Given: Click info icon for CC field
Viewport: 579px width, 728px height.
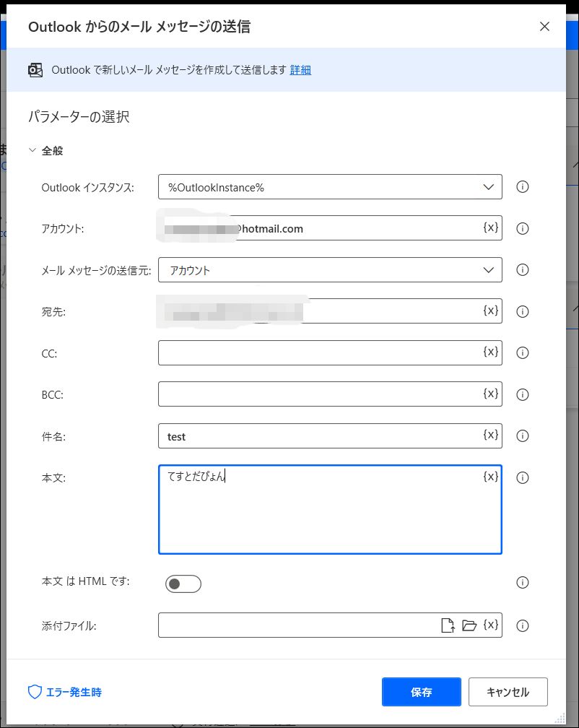Looking at the screenshot, I should tap(523, 353).
